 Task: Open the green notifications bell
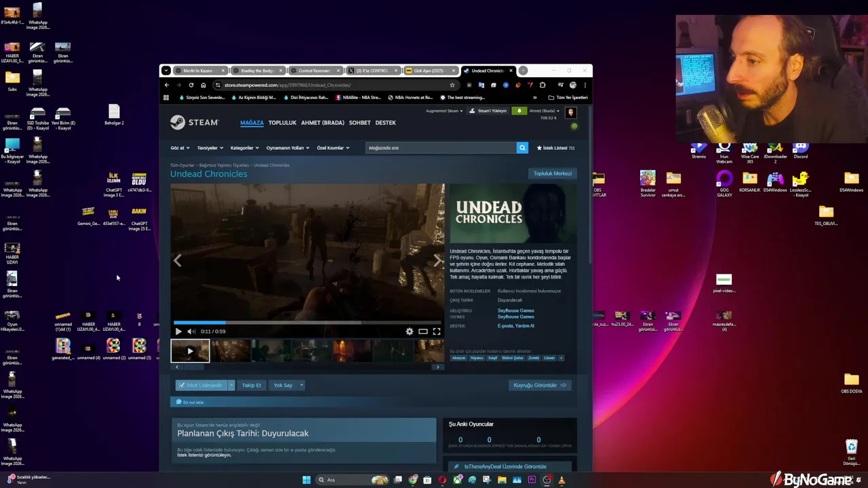click(x=519, y=110)
